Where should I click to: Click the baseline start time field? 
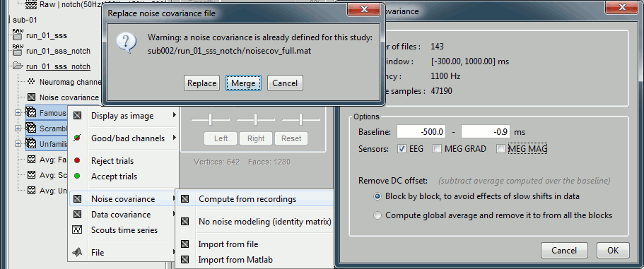pyautogui.click(x=421, y=132)
